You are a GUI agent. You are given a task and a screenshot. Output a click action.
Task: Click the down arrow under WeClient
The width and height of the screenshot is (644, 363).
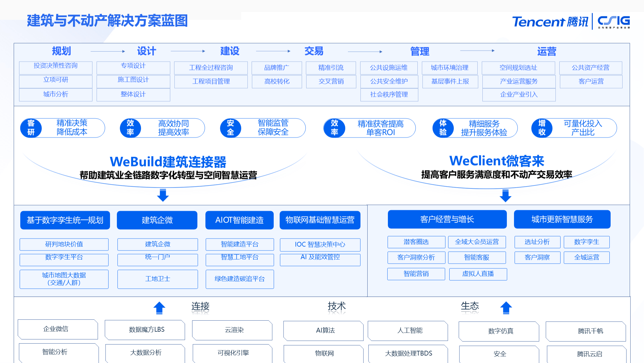point(505,196)
